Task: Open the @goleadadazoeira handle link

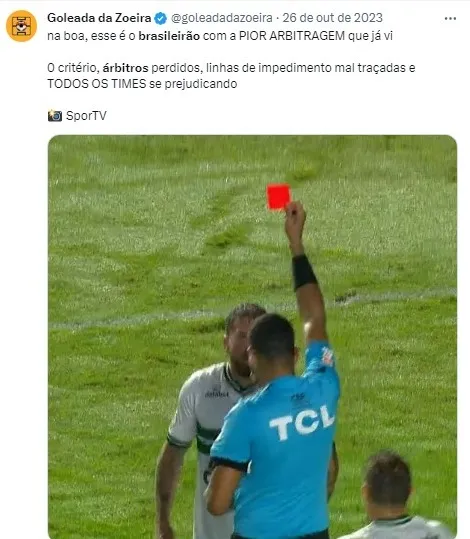Action: (x=221, y=18)
